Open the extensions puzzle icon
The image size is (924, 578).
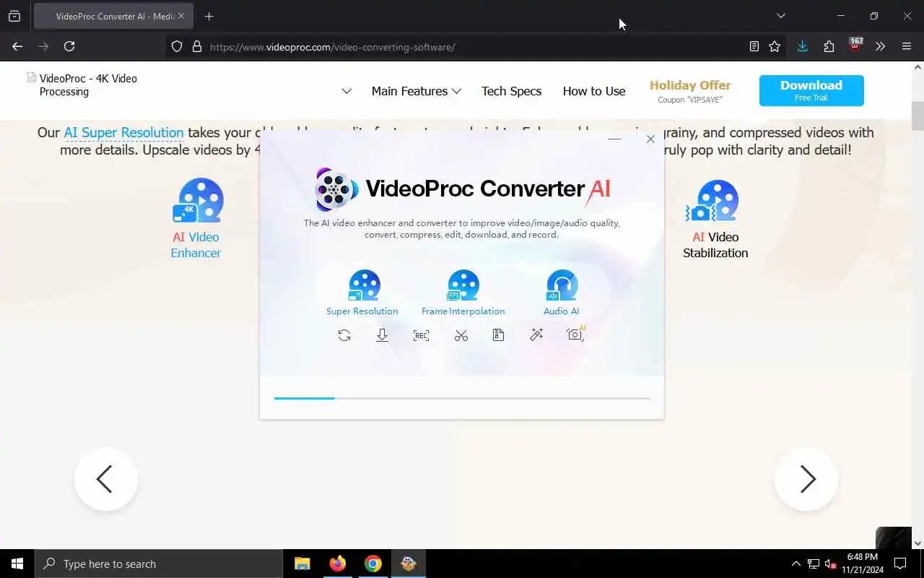(x=829, y=46)
